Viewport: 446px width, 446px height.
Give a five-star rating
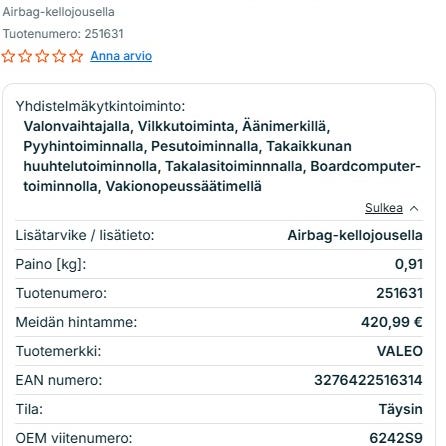pyautogui.click(x=76, y=56)
